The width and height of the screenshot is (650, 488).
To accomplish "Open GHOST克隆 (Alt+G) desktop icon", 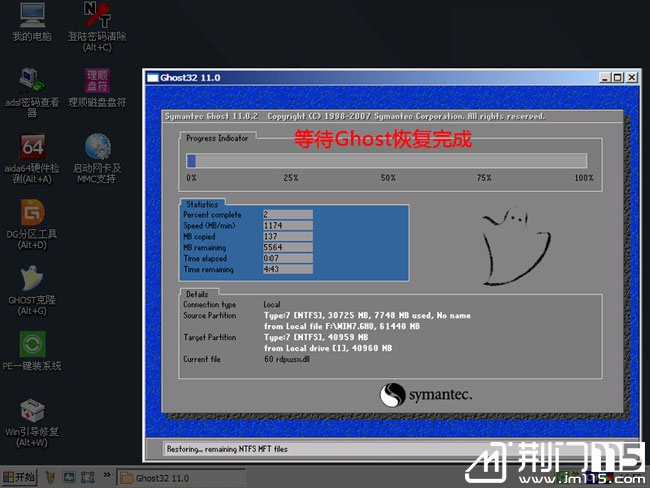I will (x=32, y=290).
